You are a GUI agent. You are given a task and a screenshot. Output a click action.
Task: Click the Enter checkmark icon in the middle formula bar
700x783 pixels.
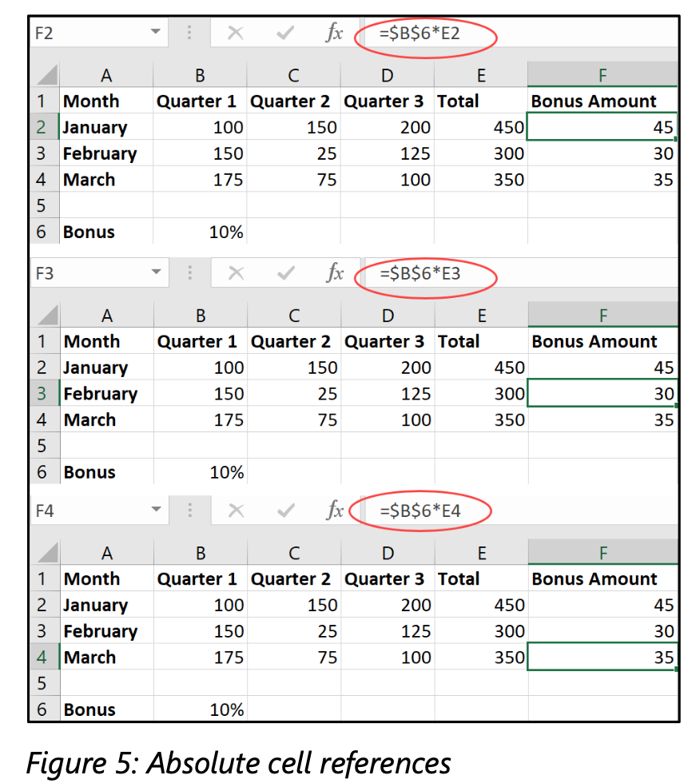(x=284, y=274)
